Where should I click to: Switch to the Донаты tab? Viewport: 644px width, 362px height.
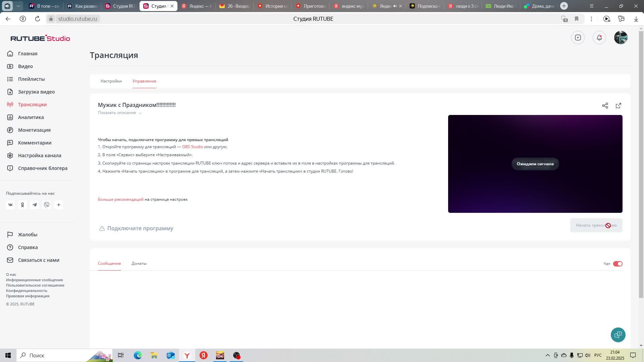[139, 263]
